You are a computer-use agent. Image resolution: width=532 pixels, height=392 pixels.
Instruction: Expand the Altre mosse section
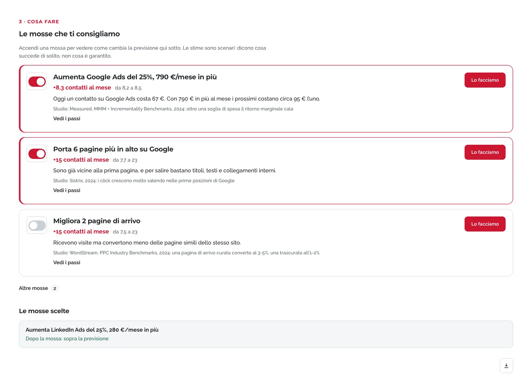click(x=38, y=288)
